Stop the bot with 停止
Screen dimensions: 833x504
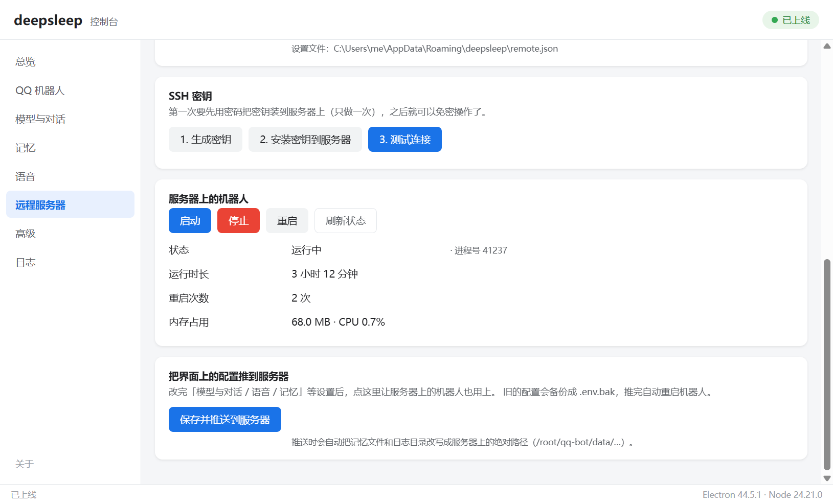(x=238, y=220)
